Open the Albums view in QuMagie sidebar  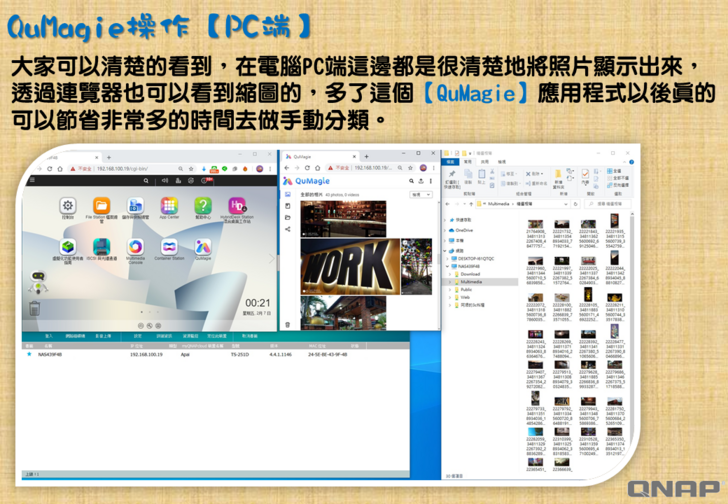tap(287, 206)
